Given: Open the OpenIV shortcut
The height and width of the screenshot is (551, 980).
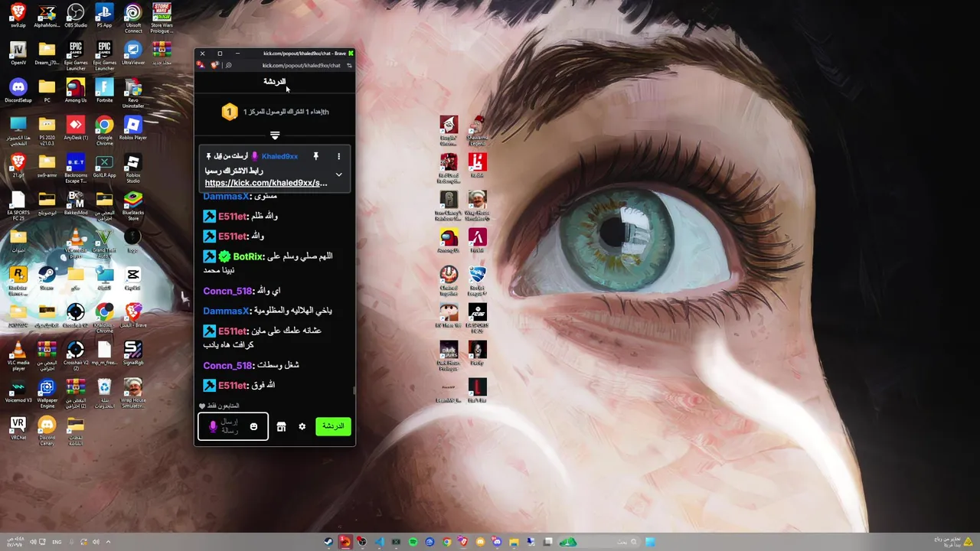Looking at the screenshot, I should [18, 54].
